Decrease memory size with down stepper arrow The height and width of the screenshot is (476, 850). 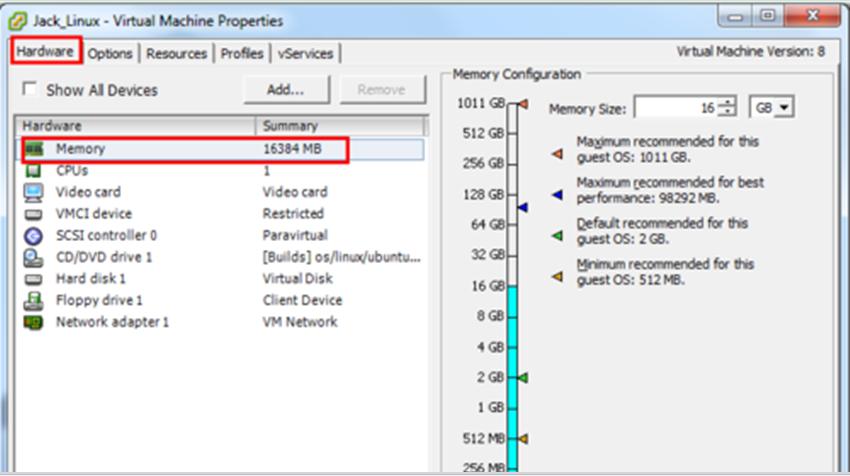729,113
